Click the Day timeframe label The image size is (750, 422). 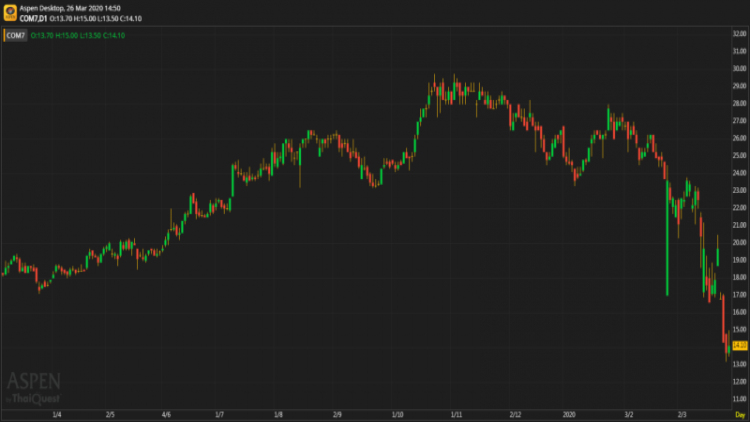pyautogui.click(x=740, y=414)
